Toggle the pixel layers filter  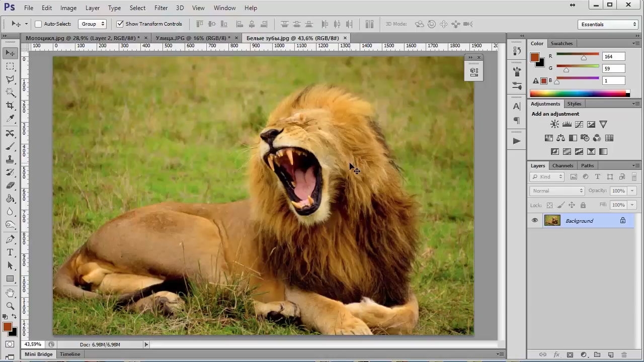[x=574, y=176]
